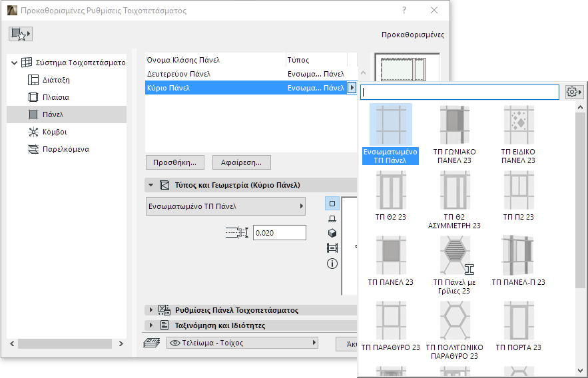The image size is (588, 378).
Task: Click the Πλαίσια frame icon
Action: [33, 97]
